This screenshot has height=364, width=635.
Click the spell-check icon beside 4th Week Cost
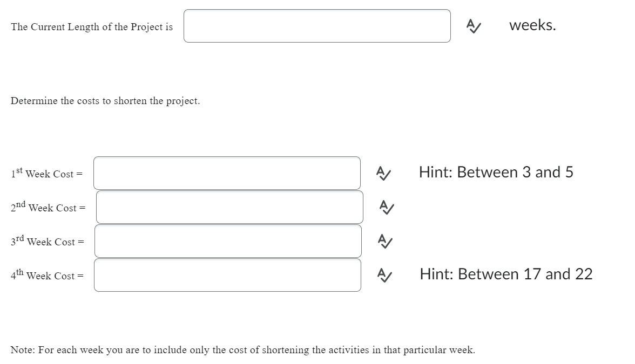click(x=384, y=274)
